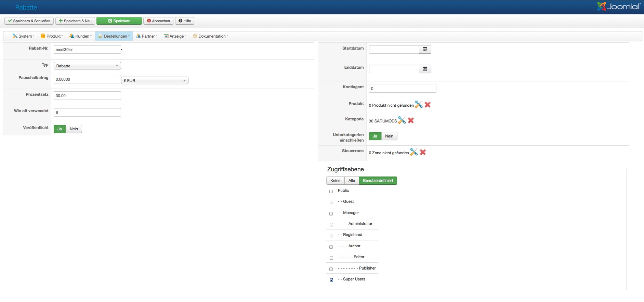
Task: Click the Anzeige menu icon
Action: 166,36
